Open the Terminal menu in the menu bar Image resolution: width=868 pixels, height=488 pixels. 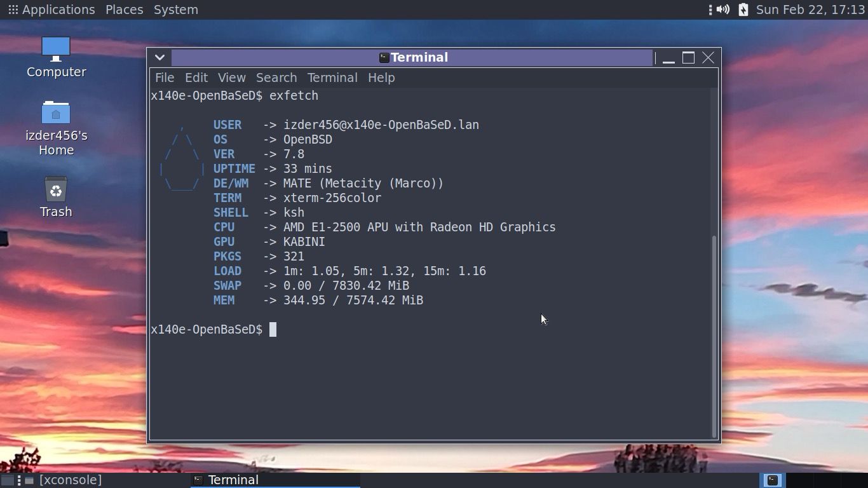tap(332, 78)
